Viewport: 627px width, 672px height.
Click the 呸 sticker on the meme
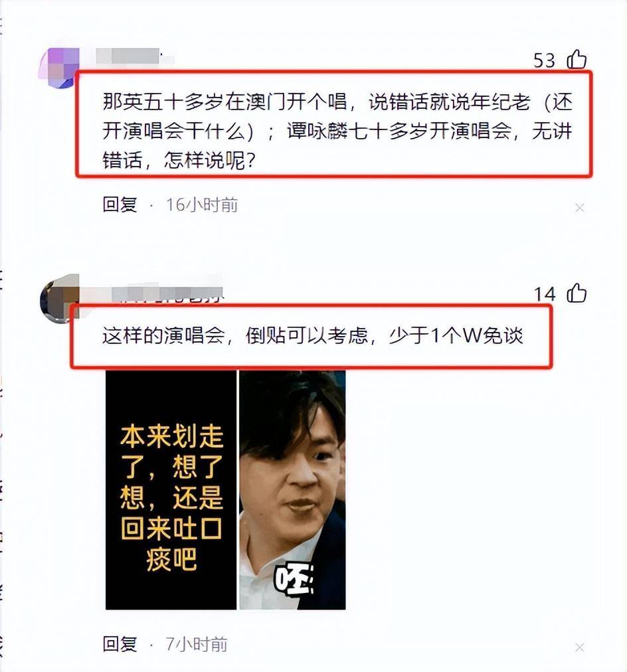294,580
